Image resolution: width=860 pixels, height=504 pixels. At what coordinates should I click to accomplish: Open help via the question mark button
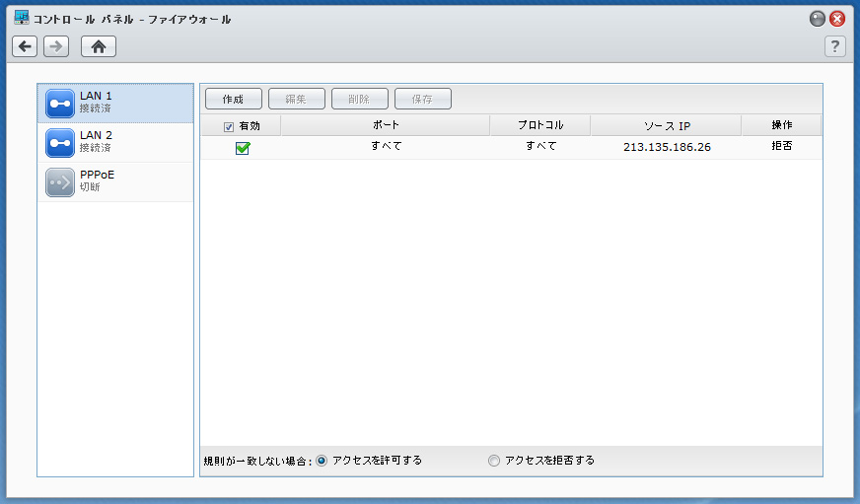click(834, 46)
